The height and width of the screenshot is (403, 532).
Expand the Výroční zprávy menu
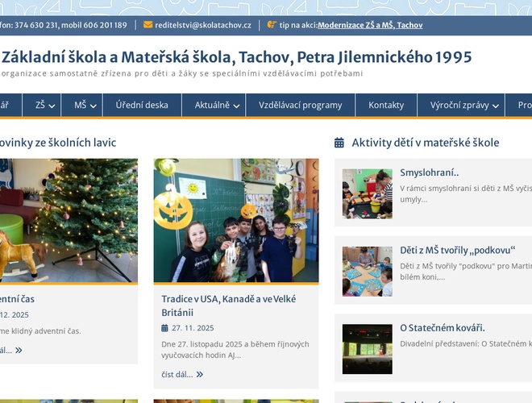click(x=496, y=106)
